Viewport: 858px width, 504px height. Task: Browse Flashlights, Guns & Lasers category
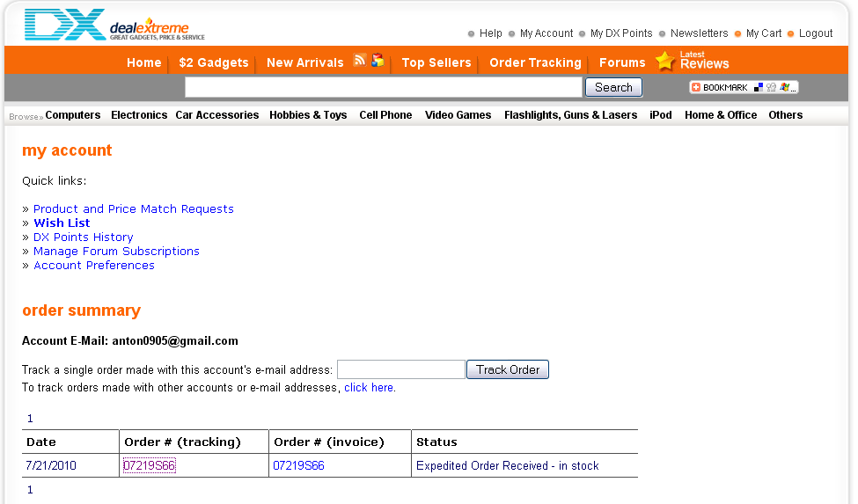coord(571,115)
